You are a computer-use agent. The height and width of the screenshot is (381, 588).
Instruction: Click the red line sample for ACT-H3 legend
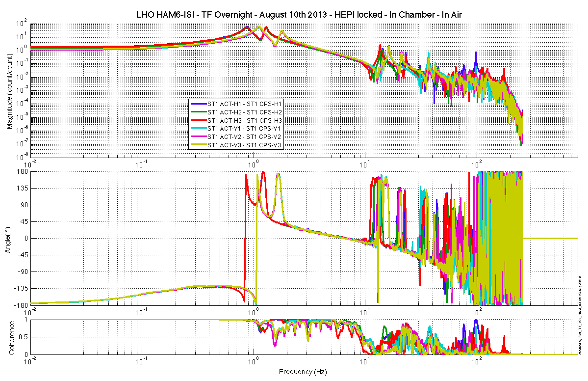[x=199, y=120]
